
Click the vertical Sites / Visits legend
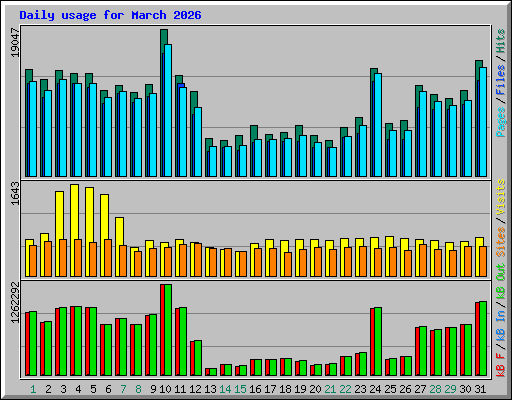coord(501,218)
